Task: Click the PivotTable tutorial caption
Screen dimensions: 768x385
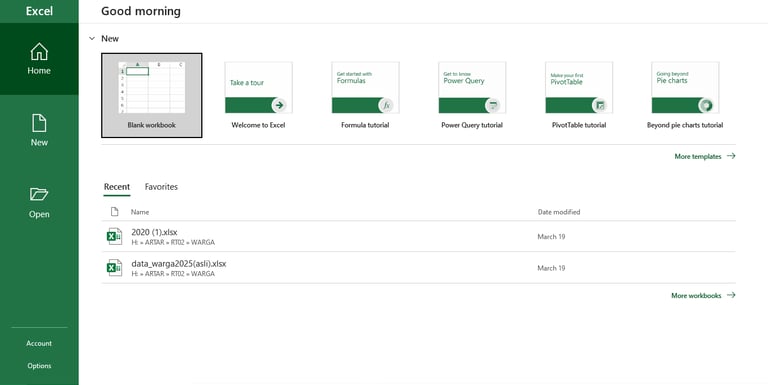Action: tap(579, 125)
